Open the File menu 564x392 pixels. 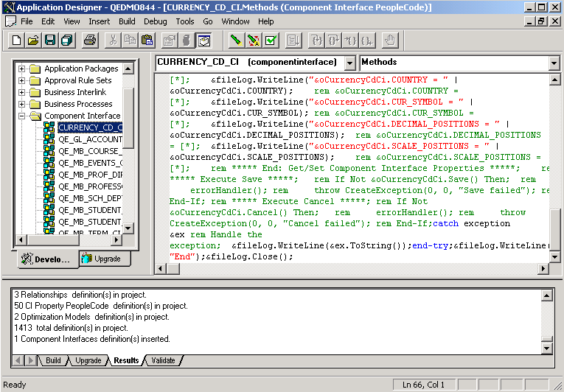27,21
